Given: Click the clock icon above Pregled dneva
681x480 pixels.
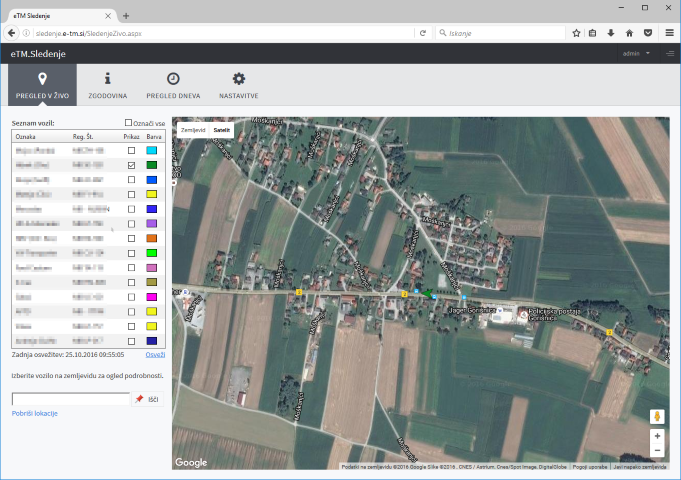Looking at the screenshot, I should tap(173, 79).
